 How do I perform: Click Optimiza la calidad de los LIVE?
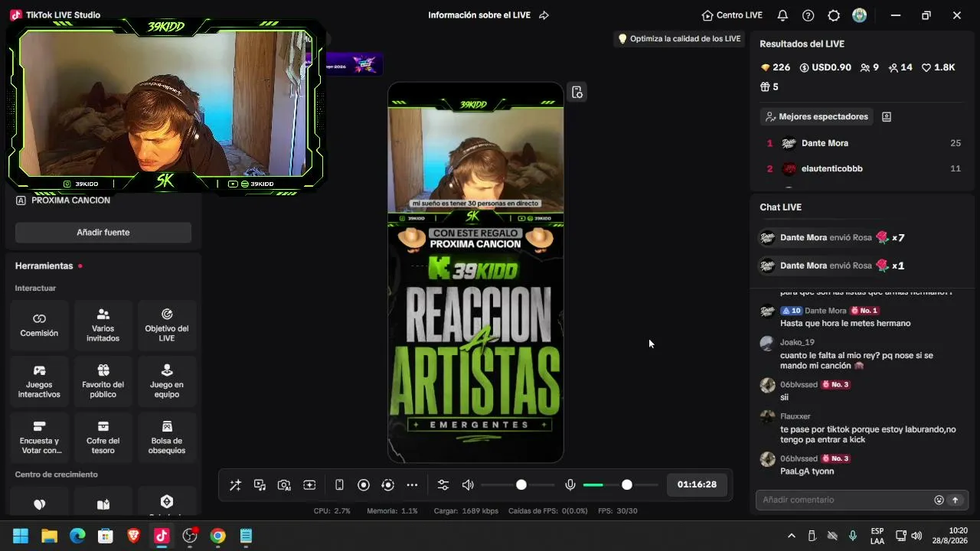pos(679,38)
